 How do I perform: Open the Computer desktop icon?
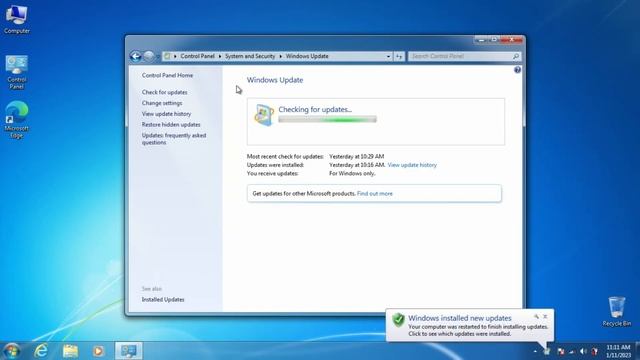pos(16,19)
